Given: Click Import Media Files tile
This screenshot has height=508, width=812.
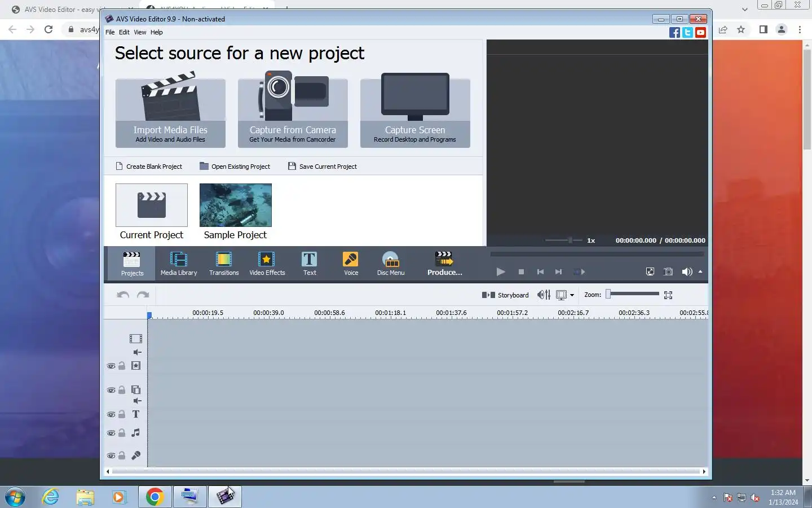Looking at the screenshot, I should pos(170,110).
